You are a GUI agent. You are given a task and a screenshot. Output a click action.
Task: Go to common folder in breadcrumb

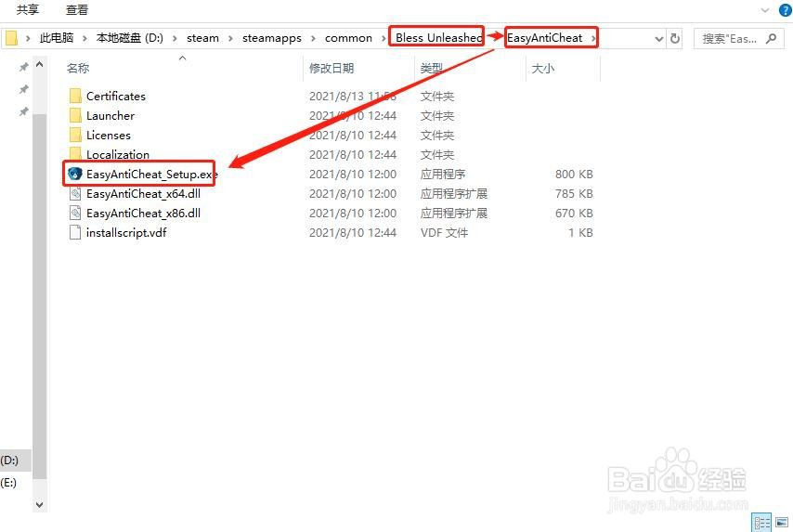[x=348, y=38]
